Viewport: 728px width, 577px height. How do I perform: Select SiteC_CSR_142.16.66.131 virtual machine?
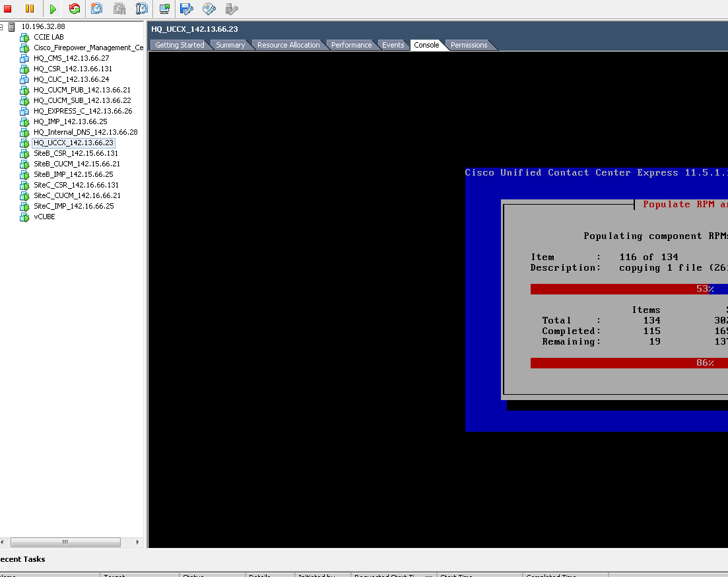pos(76,185)
